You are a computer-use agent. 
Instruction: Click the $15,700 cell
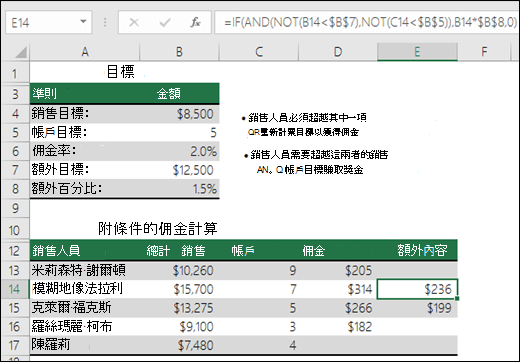click(x=179, y=289)
